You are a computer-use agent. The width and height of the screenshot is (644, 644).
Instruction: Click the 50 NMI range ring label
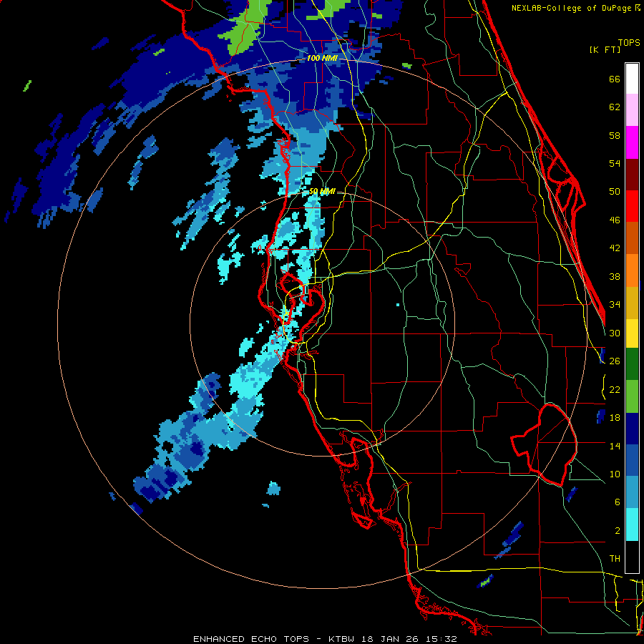point(322,191)
